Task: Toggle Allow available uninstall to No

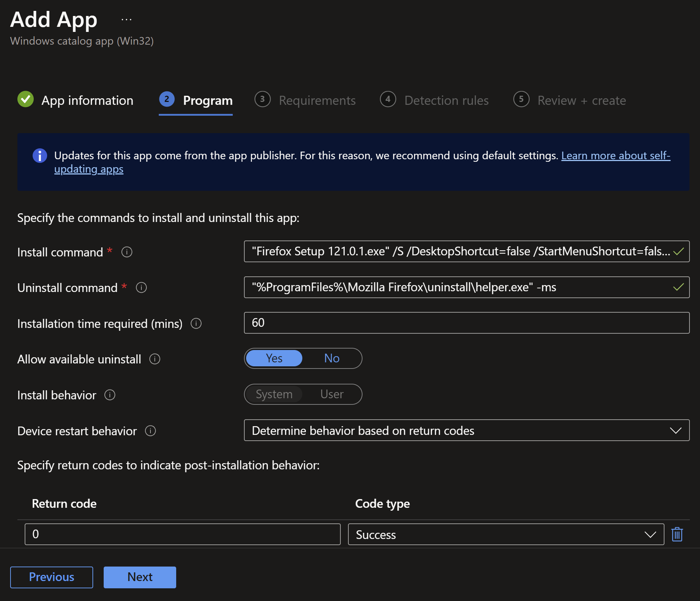Action: (x=331, y=358)
